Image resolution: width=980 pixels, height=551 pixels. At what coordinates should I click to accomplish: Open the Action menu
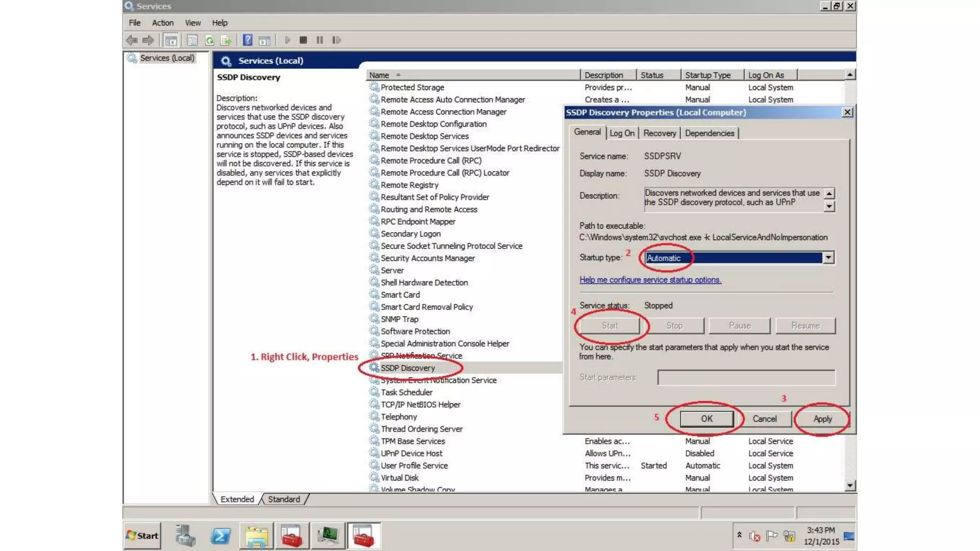163,22
